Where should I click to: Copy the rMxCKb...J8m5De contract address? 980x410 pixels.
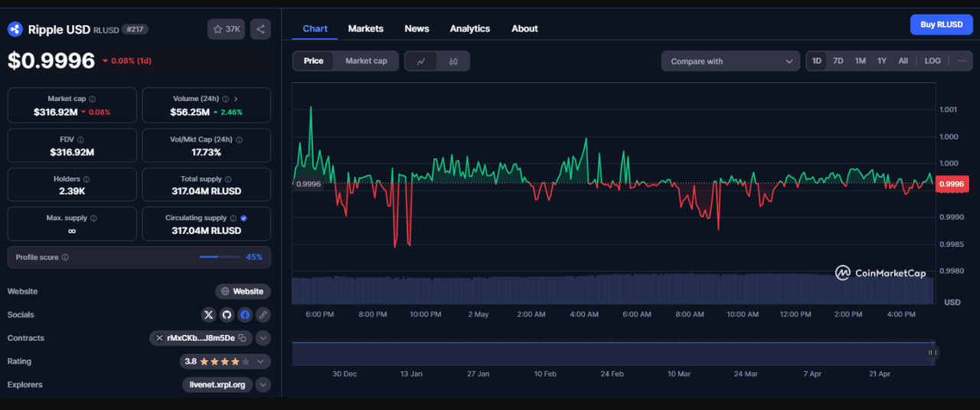pyautogui.click(x=242, y=338)
